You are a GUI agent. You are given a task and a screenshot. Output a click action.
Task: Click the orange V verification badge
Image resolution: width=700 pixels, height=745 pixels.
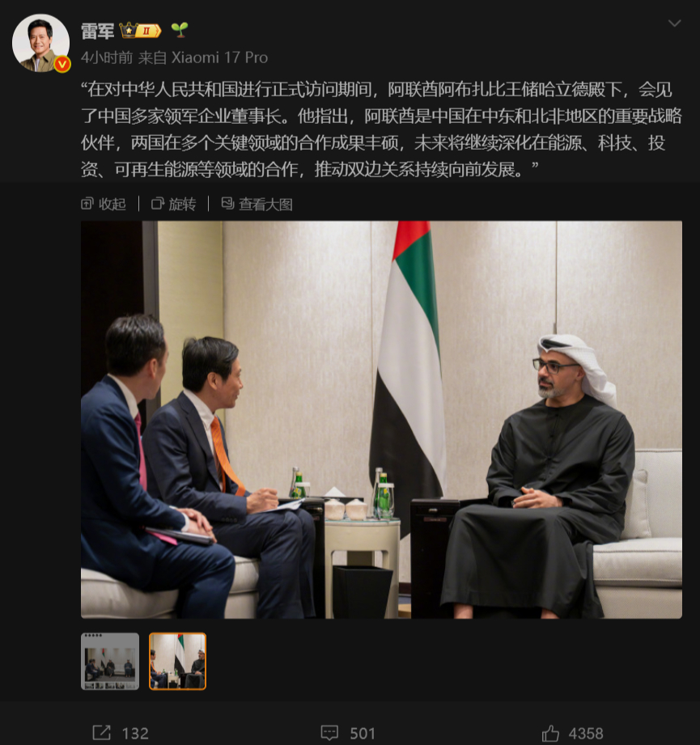pos(62,64)
